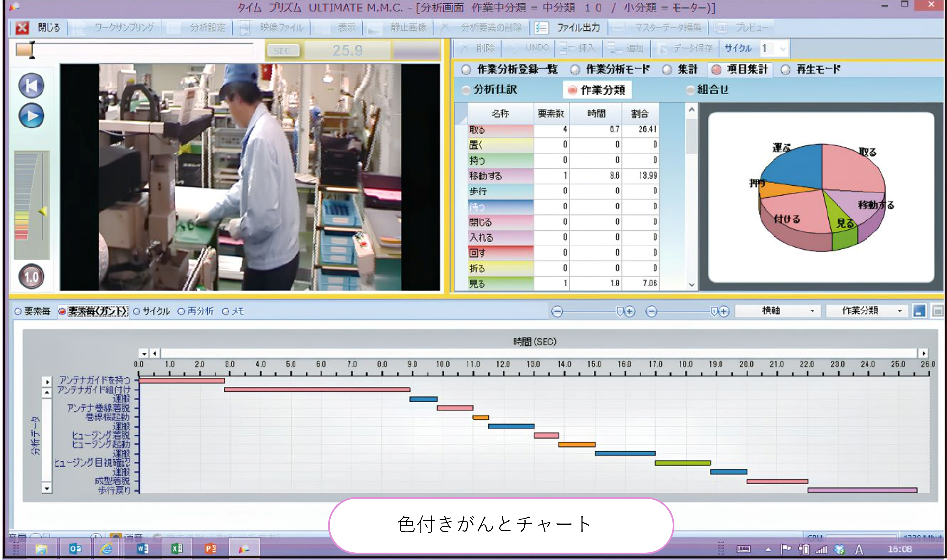The height and width of the screenshot is (560, 947).
Task: Select the 取る row in the table
Action: pyautogui.click(x=563, y=130)
